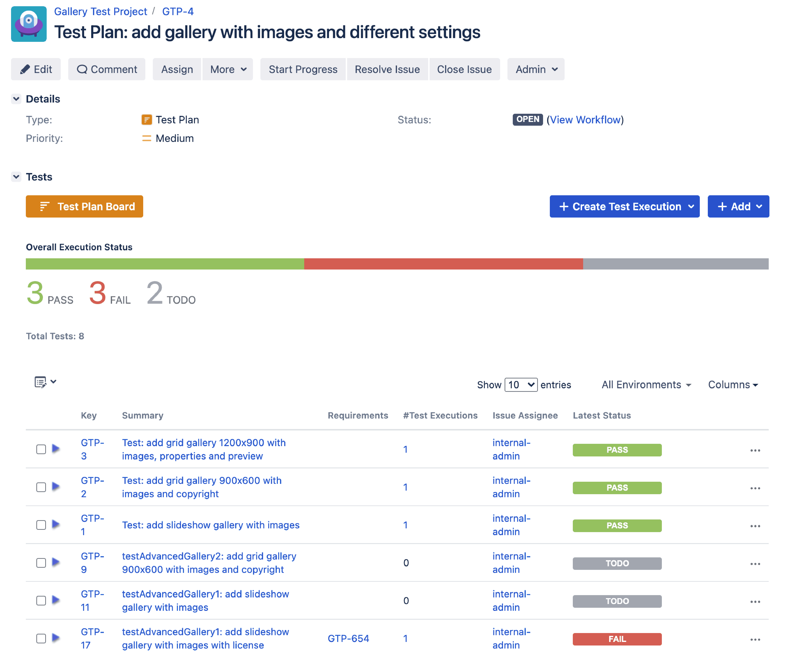
Task: Run test GTP-3 with play icon
Action: click(56, 449)
